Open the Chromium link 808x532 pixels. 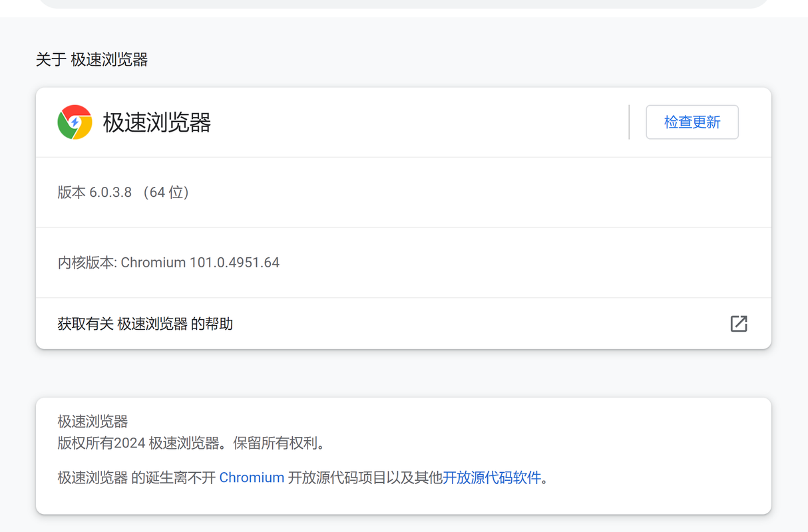(252, 477)
